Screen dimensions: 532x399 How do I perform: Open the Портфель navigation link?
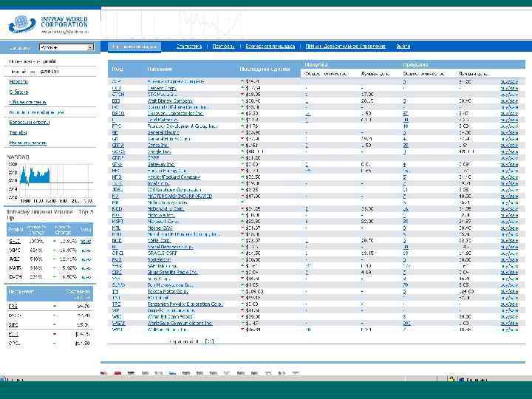224,46
